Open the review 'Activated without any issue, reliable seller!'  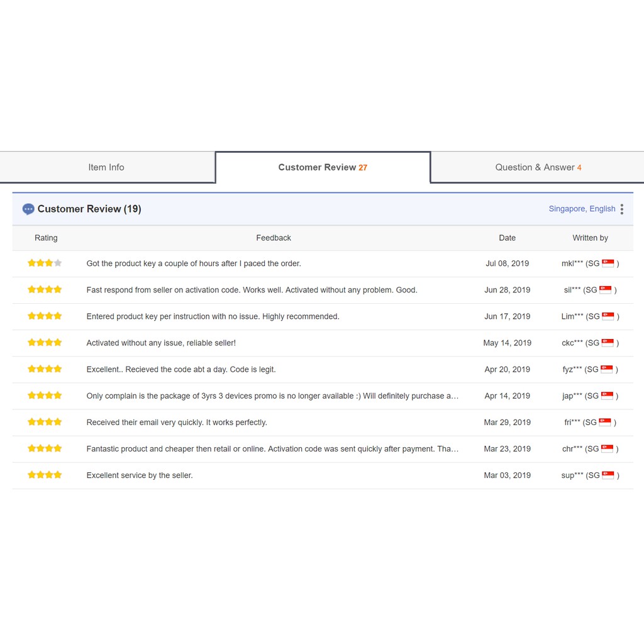coord(161,343)
